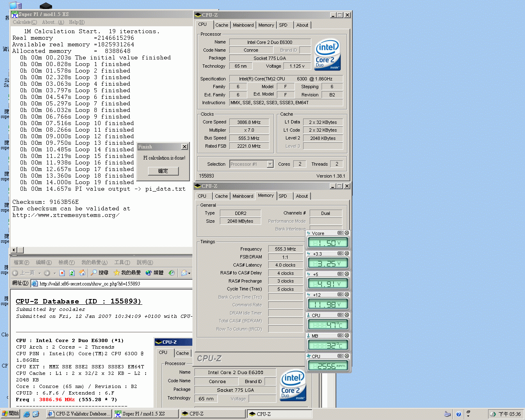The image size is (525, 420).
Task: Click the CPU fan icon on RPM widget
Action: pos(308,356)
